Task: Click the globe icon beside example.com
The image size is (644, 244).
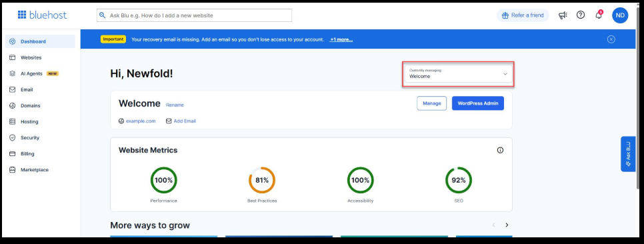Action: click(121, 121)
